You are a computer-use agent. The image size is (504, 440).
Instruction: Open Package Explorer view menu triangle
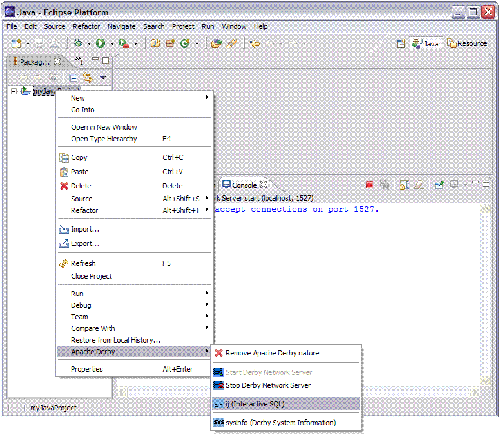tap(103, 77)
